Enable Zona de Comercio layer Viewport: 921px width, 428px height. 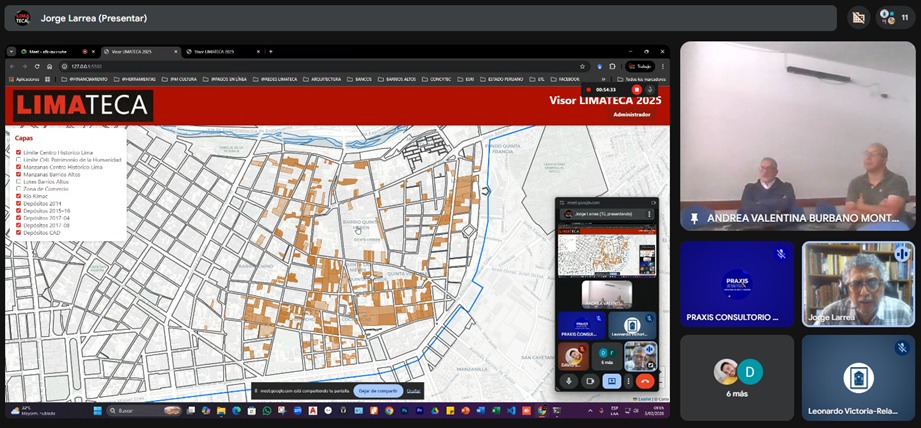(19, 189)
